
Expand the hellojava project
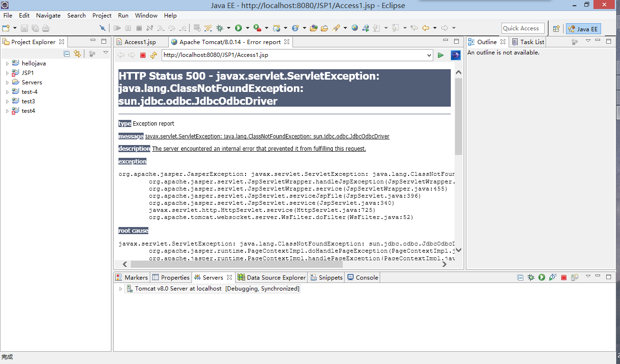[7, 63]
